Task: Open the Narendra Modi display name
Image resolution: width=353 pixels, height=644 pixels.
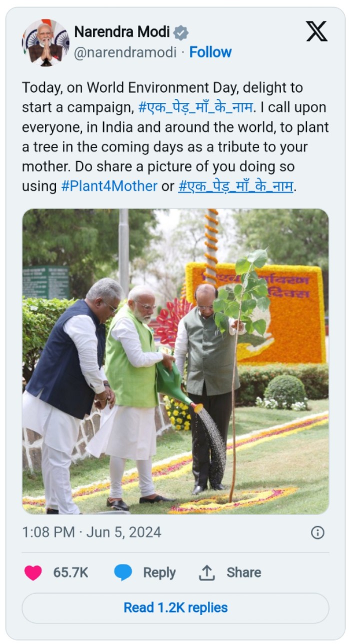Action: (x=122, y=32)
